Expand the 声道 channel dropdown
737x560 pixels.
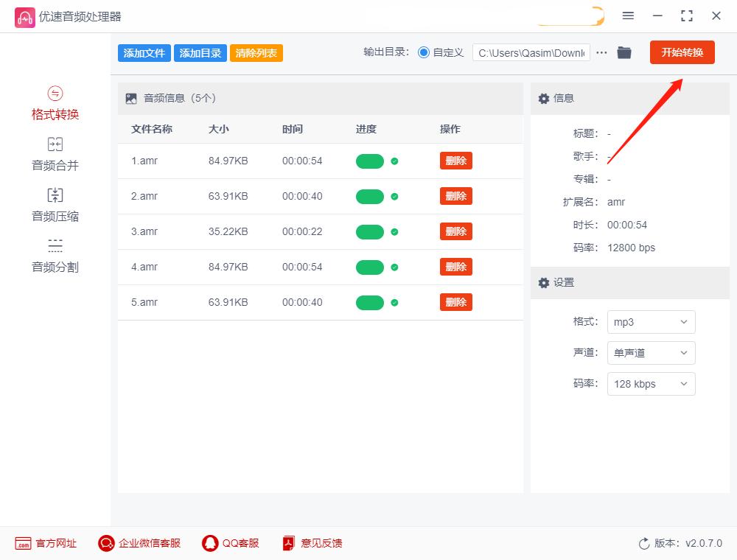(x=651, y=353)
